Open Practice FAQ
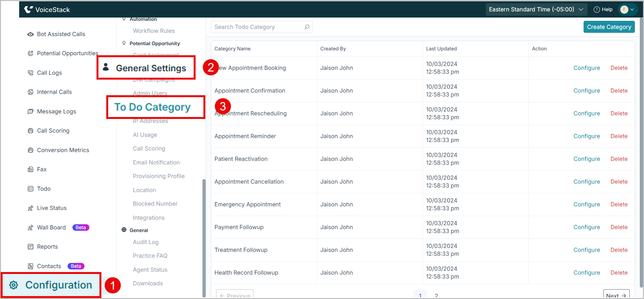Image resolution: width=644 pixels, height=299 pixels. (x=150, y=256)
